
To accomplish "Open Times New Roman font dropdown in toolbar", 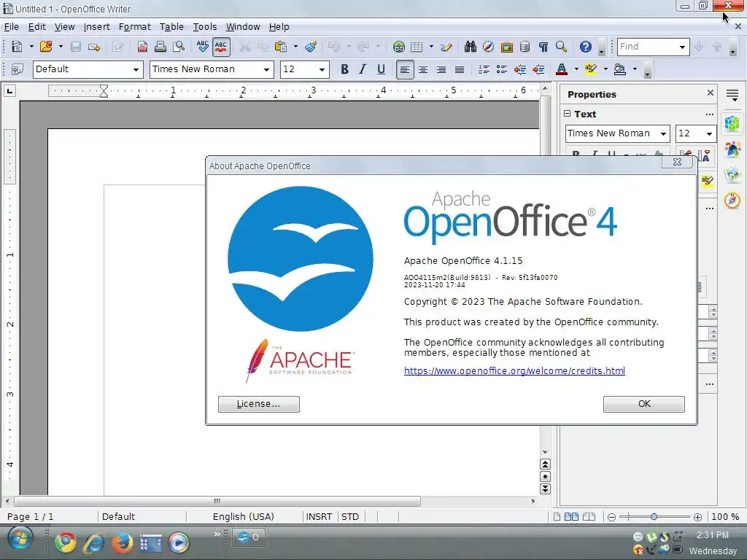I will coord(266,69).
